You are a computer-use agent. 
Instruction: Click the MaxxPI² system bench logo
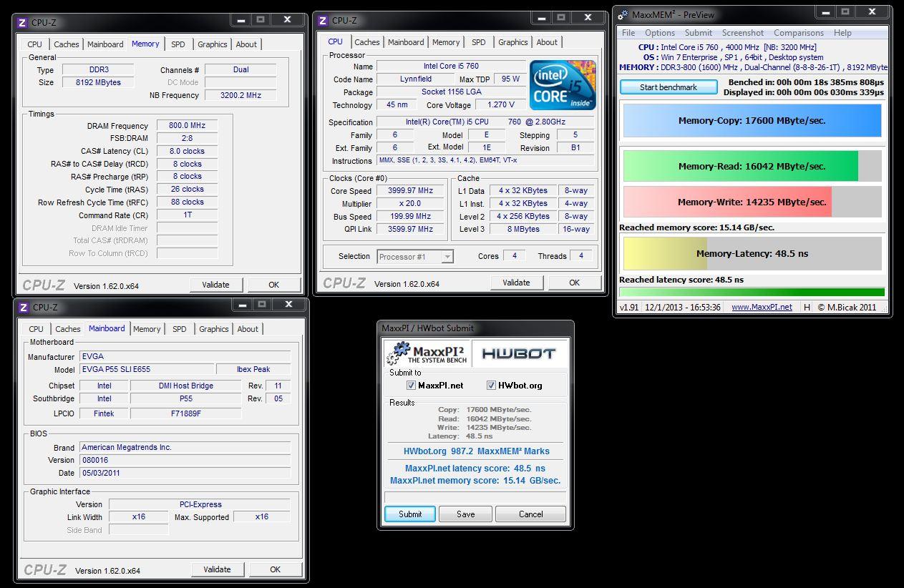point(427,352)
